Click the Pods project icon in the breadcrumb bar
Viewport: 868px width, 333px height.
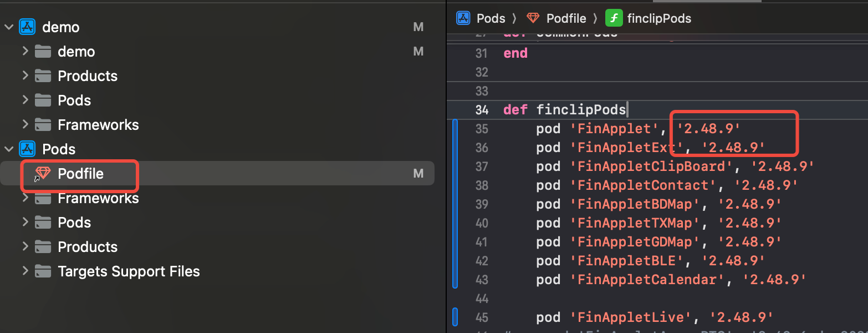463,18
